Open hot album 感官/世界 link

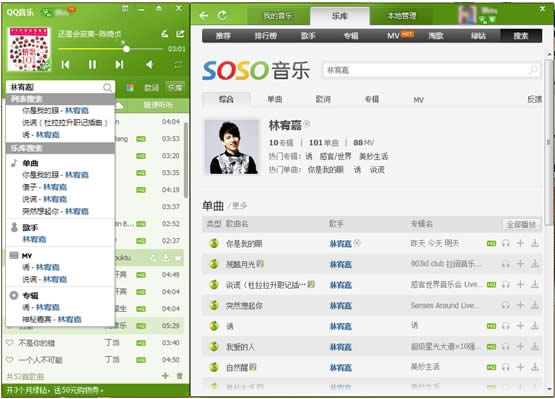click(x=336, y=156)
